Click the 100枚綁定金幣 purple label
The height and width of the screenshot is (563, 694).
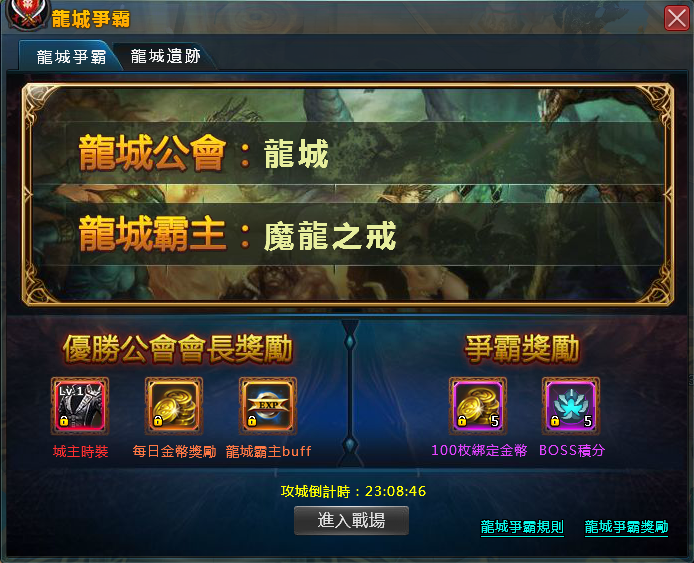(479, 451)
